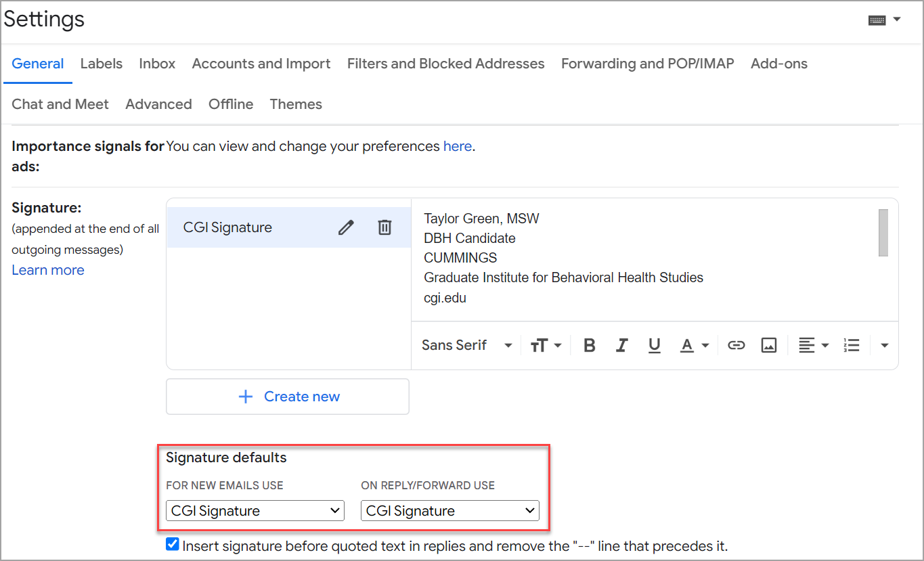Insert a link into the signature
This screenshot has height=561, width=924.
pyautogui.click(x=736, y=345)
